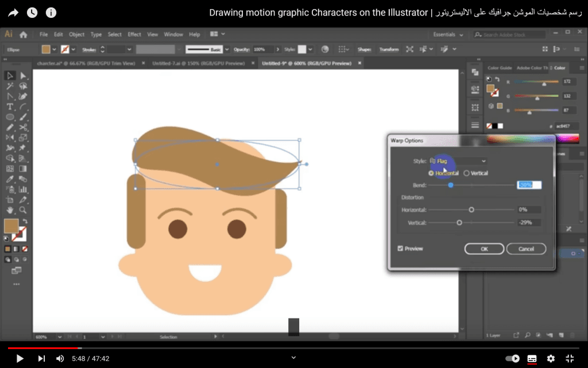This screenshot has width=588, height=368.
Task: Open the Object menu
Action: tap(76, 34)
